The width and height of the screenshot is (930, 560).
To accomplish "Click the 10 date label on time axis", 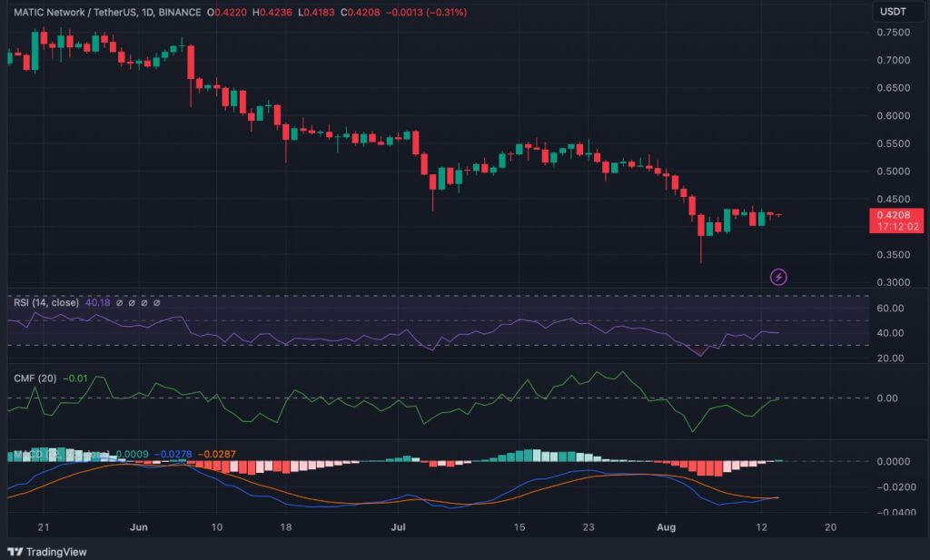I will click(216, 527).
